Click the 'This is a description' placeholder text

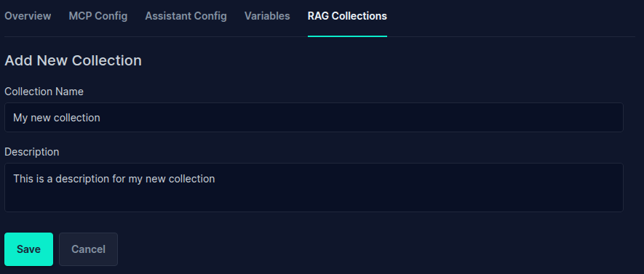(114, 179)
